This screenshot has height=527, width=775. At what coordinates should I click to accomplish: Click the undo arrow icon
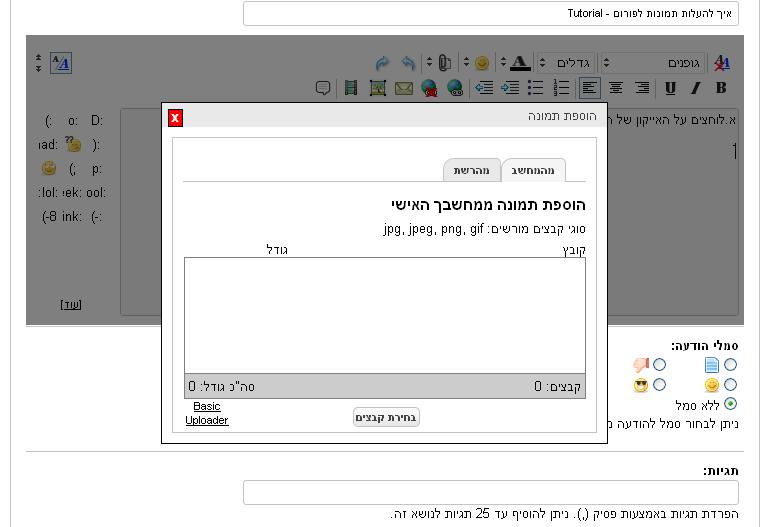coord(408,63)
